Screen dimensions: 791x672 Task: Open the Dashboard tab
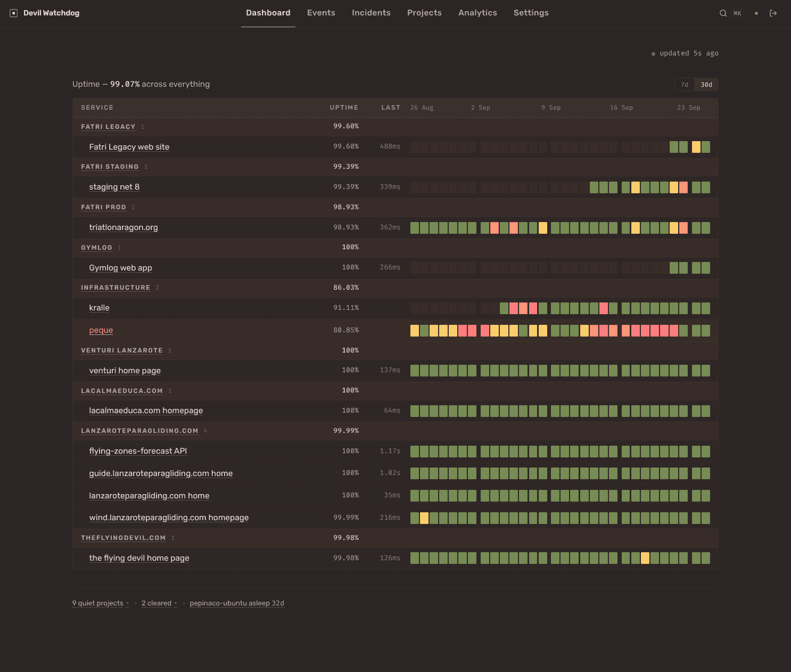tap(268, 13)
